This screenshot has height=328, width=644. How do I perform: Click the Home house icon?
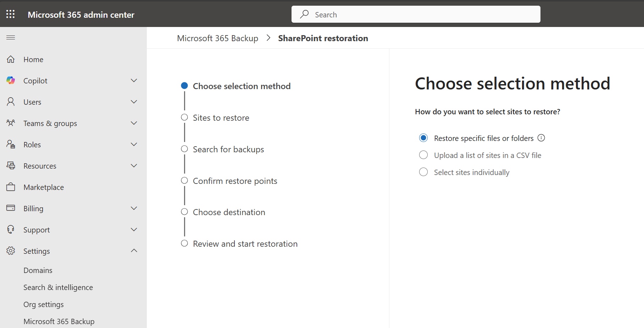11,59
